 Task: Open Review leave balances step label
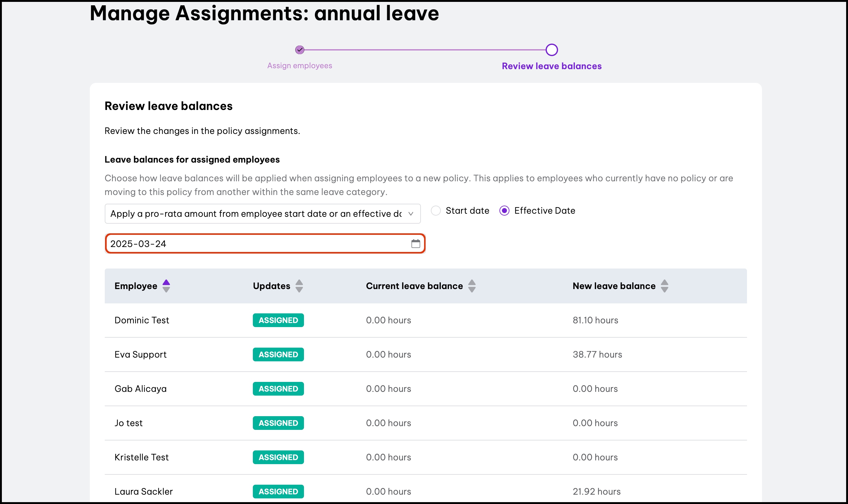pyautogui.click(x=551, y=66)
